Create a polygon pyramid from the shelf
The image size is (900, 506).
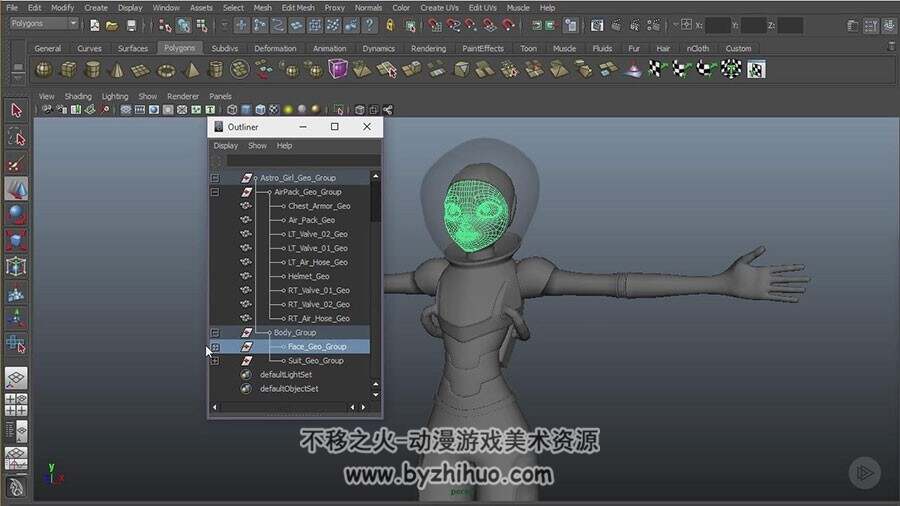[191, 70]
